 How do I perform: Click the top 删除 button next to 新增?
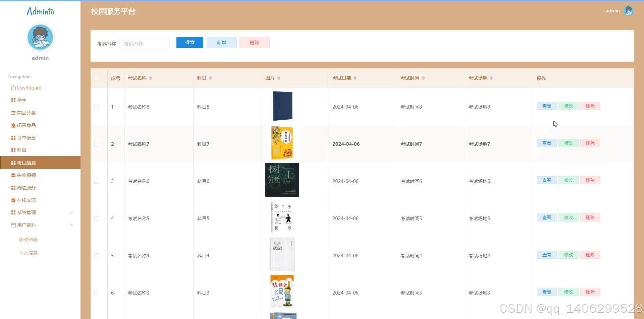(255, 43)
